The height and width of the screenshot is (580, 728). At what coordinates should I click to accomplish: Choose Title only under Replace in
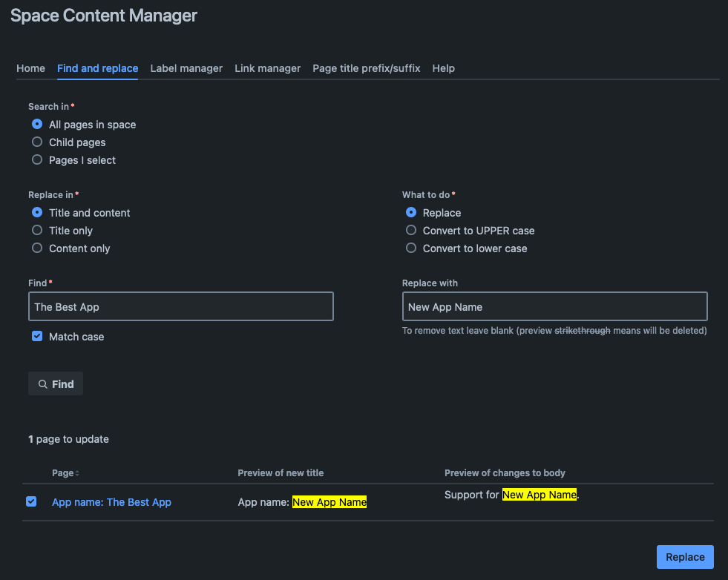tap(37, 231)
